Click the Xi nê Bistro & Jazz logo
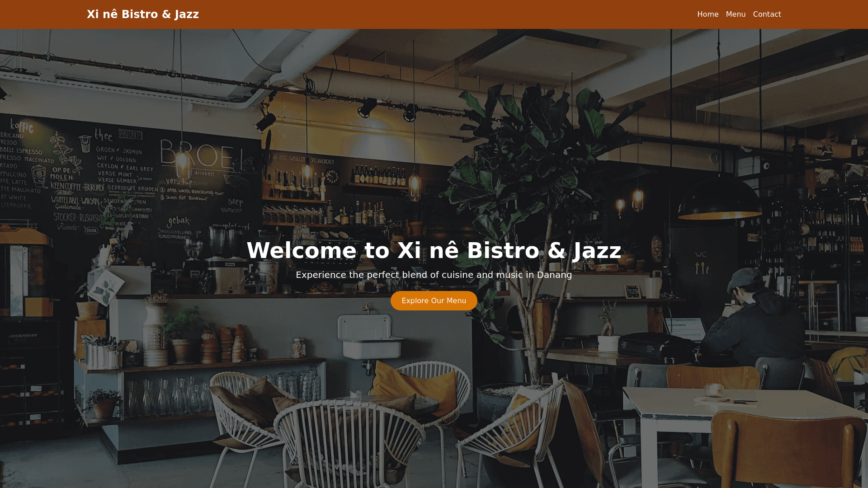868x488 pixels. (x=143, y=14)
